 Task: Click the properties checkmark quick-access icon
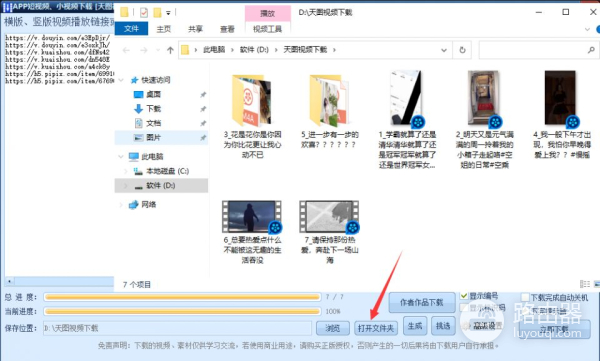tap(143, 13)
